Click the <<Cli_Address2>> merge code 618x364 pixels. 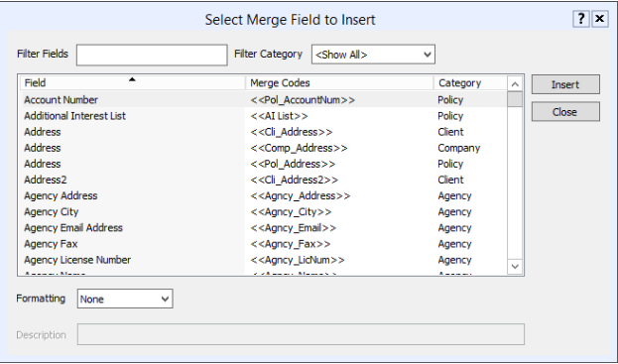(x=294, y=181)
